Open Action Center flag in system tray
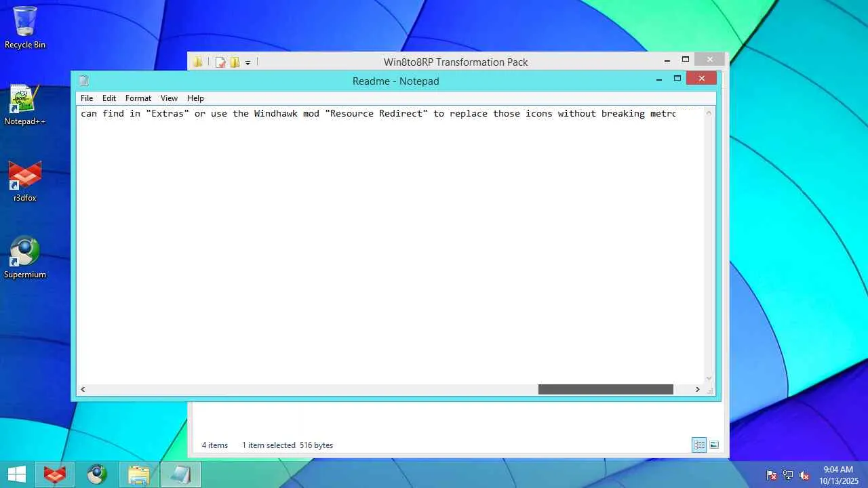 (x=771, y=475)
